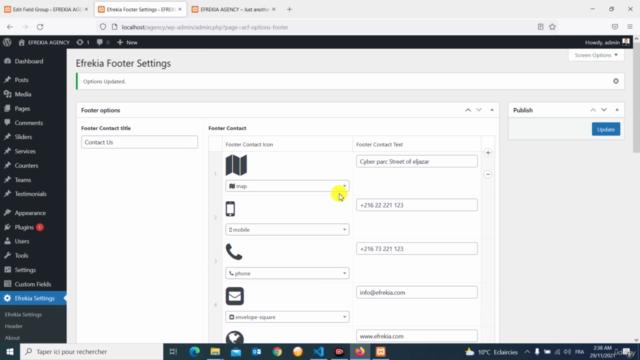Edit the Footer Contact title field

139,142
